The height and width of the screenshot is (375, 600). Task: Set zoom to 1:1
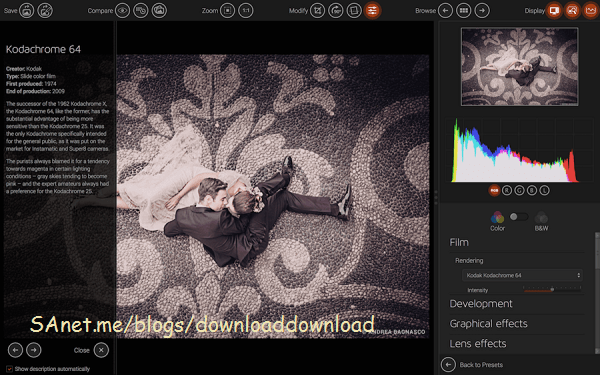246,10
